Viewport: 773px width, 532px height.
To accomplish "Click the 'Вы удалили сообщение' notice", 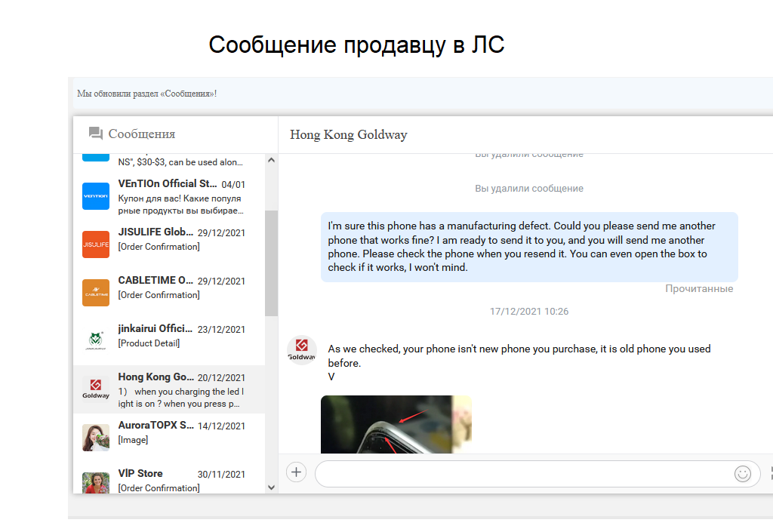I will tap(529, 188).
